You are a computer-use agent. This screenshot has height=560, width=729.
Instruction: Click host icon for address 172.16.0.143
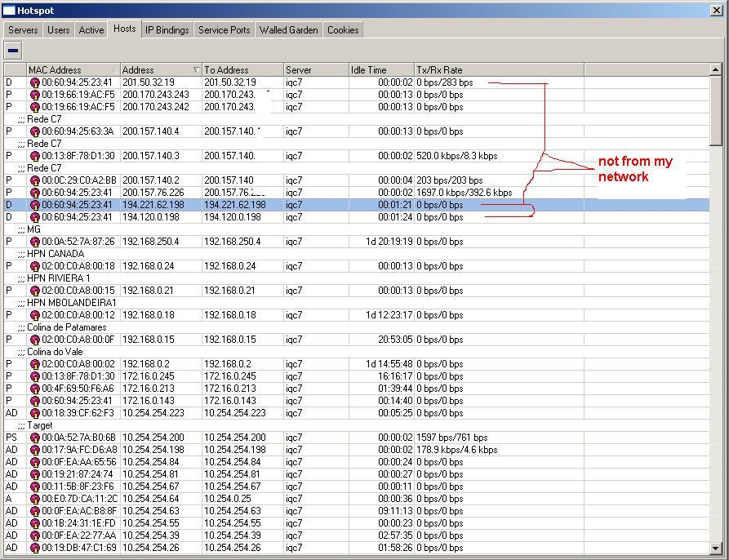(x=35, y=401)
